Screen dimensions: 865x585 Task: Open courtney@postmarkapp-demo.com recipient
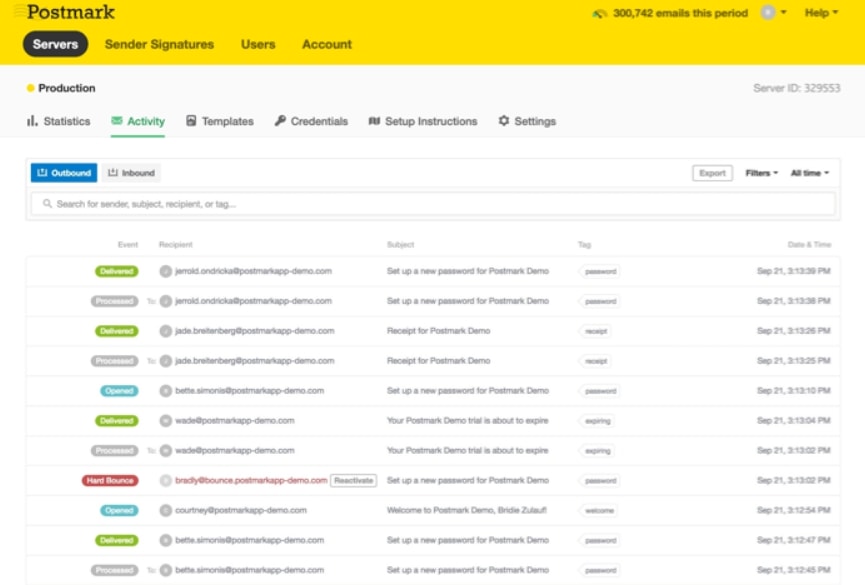click(241, 510)
